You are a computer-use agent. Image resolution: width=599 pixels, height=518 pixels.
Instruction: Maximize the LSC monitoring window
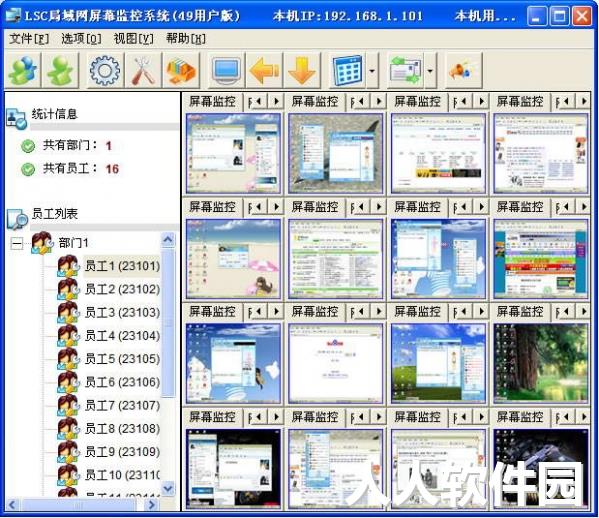point(559,16)
